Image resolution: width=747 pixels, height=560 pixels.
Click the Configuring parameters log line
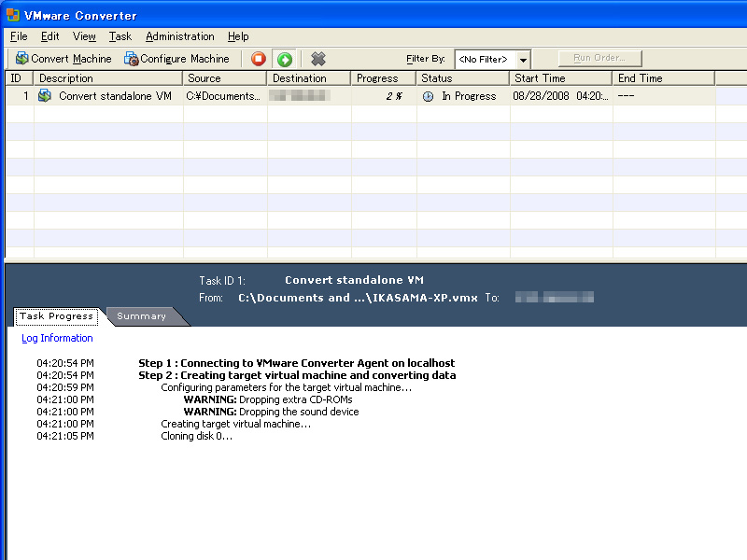coord(287,387)
